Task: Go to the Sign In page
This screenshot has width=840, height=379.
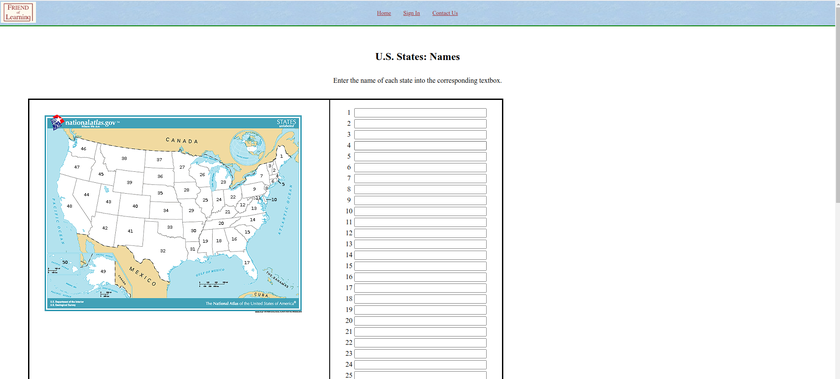Action: [411, 13]
